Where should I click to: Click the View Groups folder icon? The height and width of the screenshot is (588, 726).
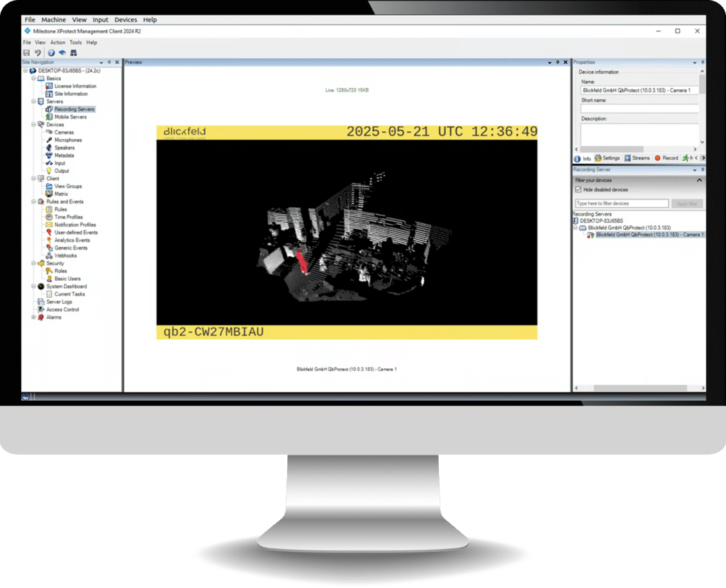coord(49,187)
